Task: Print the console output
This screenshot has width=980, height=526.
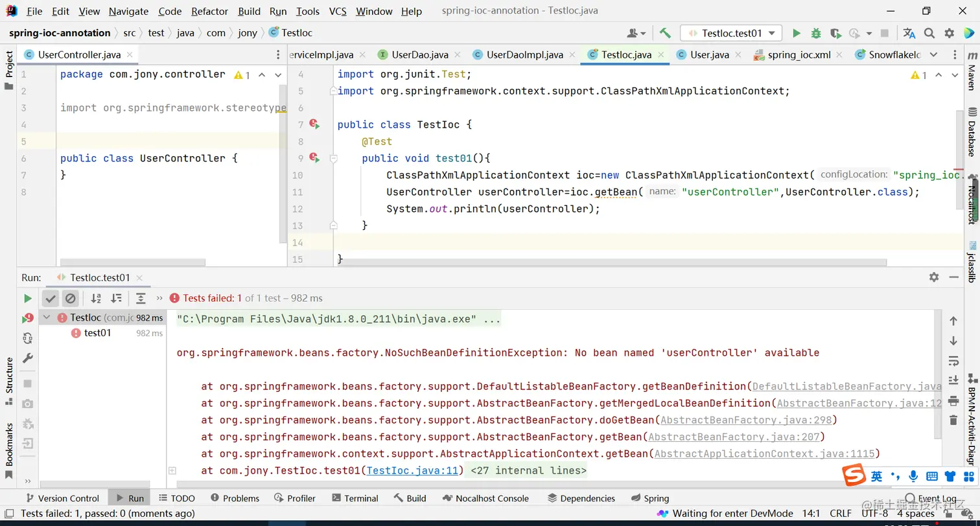Action: pos(953,400)
